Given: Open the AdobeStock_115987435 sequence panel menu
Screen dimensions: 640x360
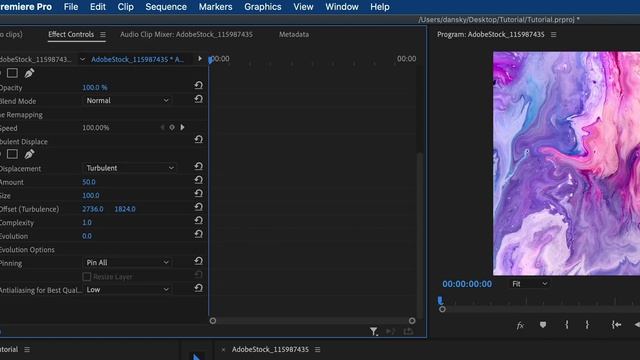Looking at the screenshot, I should tap(318, 349).
